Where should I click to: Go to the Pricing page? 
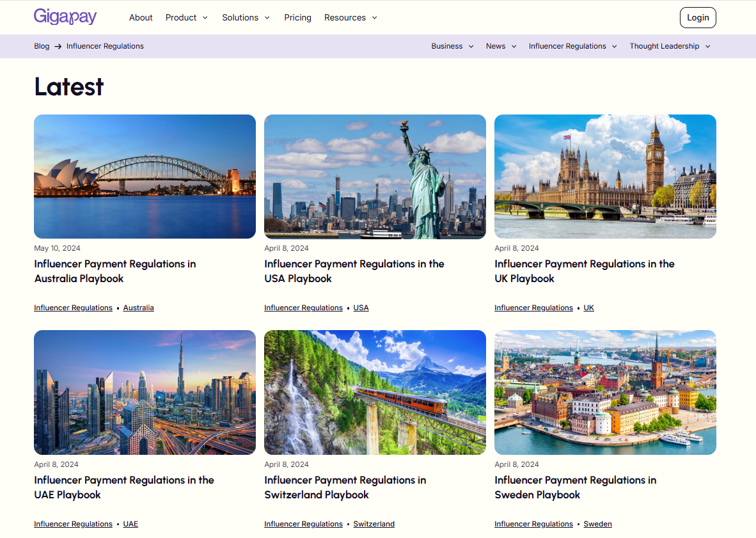pyautogui.click(x=297, y=17)
